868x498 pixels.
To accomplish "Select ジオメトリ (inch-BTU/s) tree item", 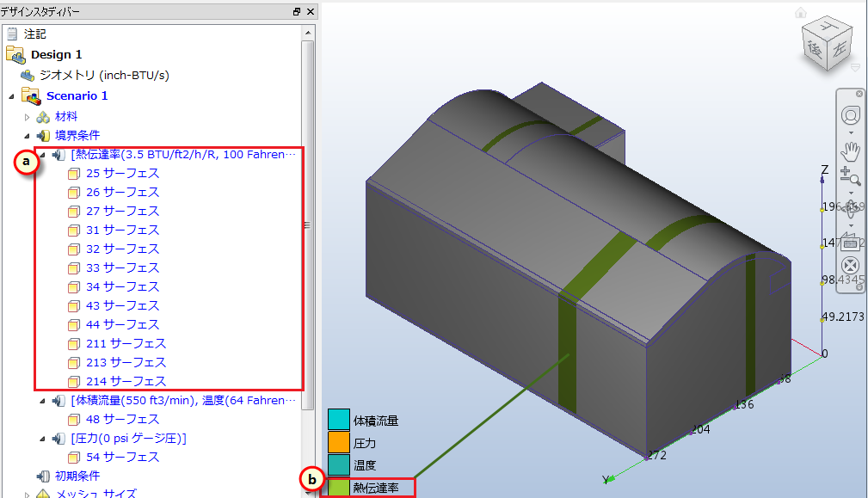I will 104,75.
